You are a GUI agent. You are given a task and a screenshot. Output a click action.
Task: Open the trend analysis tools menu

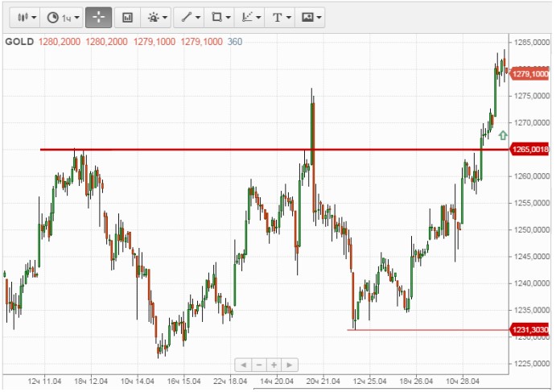(250, 18)
